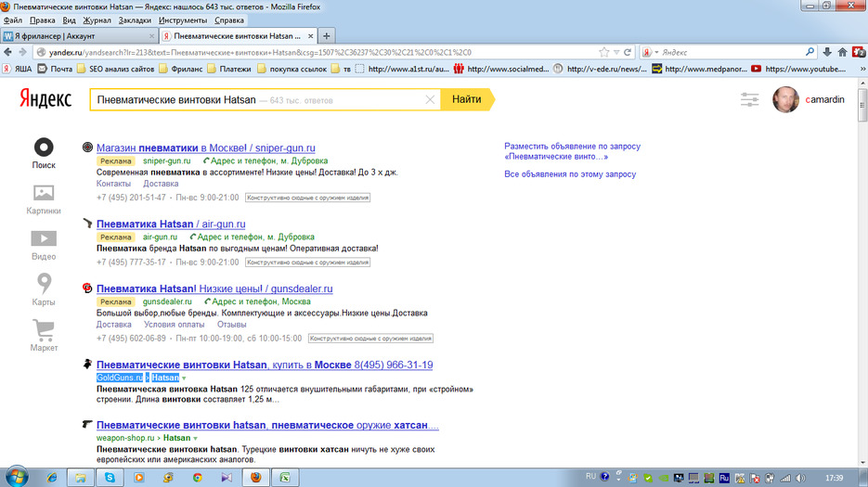Screen dimensions: 868x487
Task: Close the 'Я фрилансер | Аккаунт' tab
Action: 151,36
